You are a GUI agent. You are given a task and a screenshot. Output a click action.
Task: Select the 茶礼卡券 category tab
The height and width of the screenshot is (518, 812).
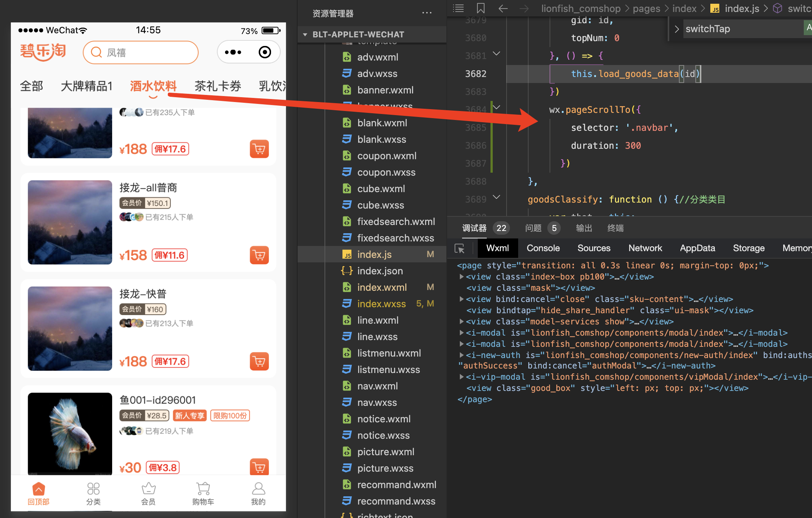tap(218, 86)
